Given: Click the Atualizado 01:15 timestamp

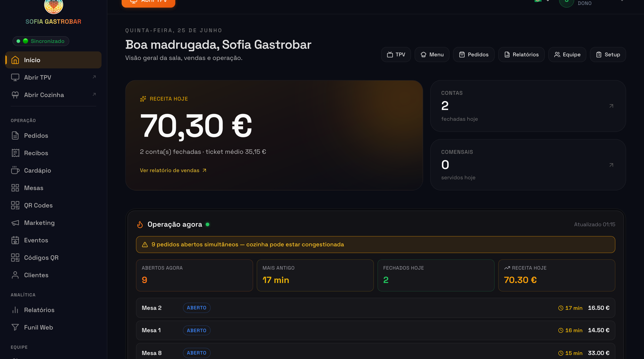Looking at the screenshot, I should [x=594, y=224].
